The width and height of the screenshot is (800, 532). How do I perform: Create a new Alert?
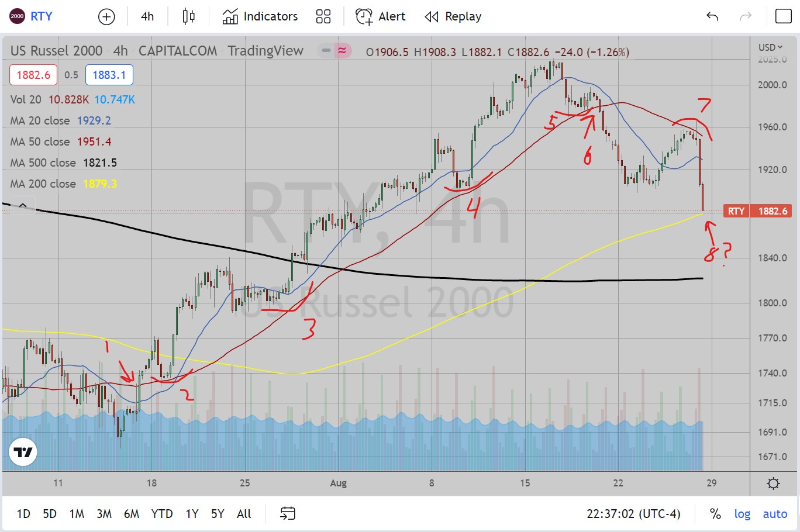(381, 16)
